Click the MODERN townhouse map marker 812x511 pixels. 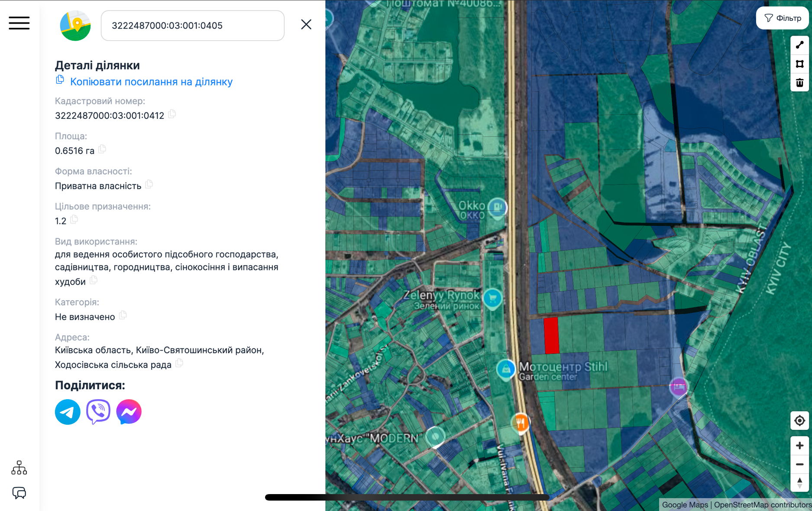435,436
